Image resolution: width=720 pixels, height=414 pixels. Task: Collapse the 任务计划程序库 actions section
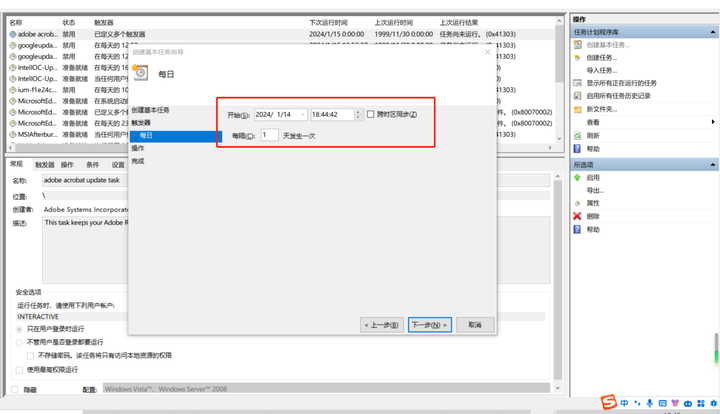tap(713, 32)
